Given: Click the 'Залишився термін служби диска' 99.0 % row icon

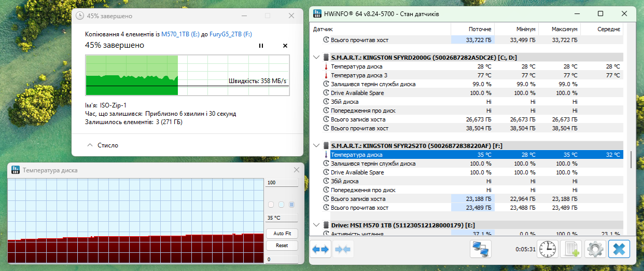Looking at the screenshot, I should 326,84.
